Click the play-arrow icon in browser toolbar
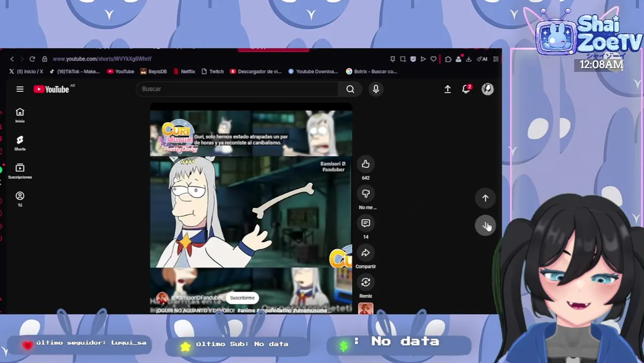The width and height of the screenshot is (644, 363). point(423,59)
